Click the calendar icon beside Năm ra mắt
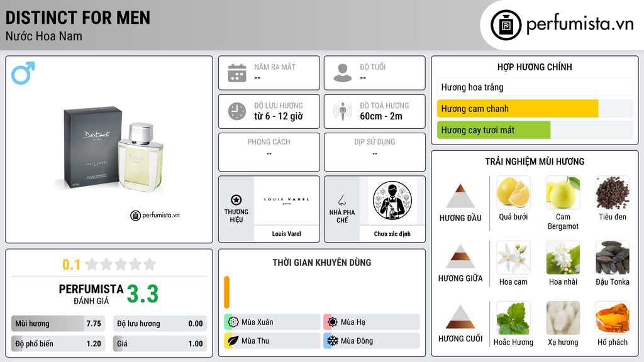The height and width of the screenshot is (362, 644). (x=237, y=73)
